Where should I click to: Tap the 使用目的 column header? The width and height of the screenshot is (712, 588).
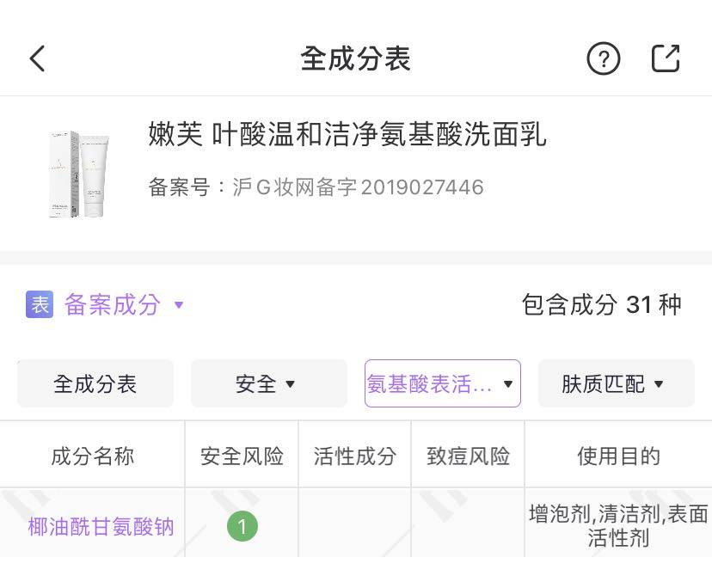[x=617, y=456]
